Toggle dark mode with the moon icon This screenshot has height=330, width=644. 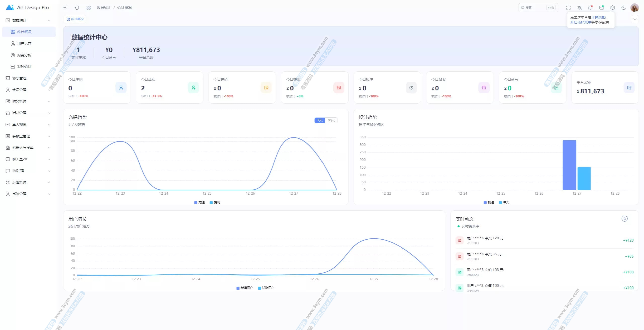624,8
